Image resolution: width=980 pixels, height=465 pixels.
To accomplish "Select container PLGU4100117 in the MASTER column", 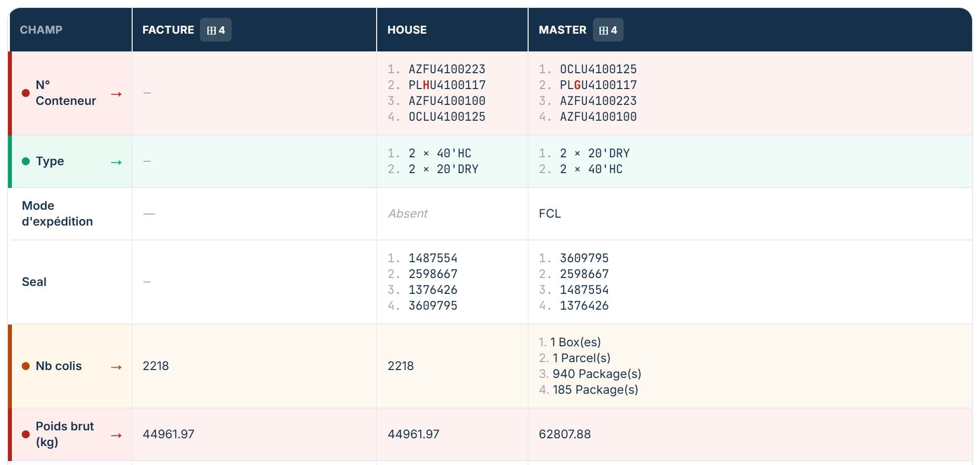I will click(598, 85).
